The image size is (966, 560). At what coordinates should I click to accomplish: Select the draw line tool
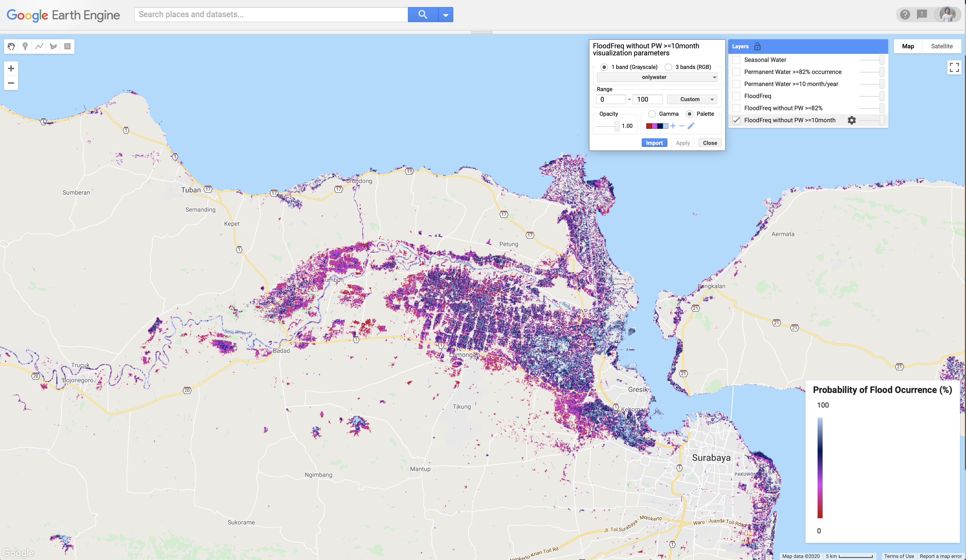point(39,46)
